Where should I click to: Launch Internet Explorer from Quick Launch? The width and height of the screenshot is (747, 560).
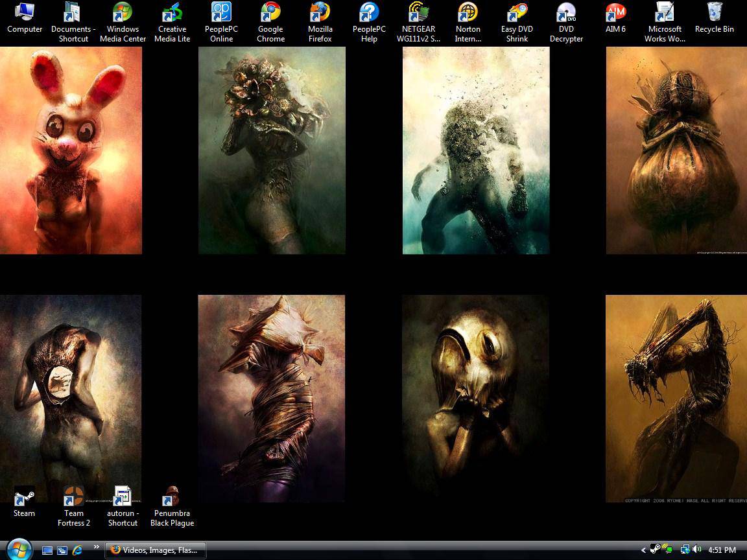click(x=78, y=550)
